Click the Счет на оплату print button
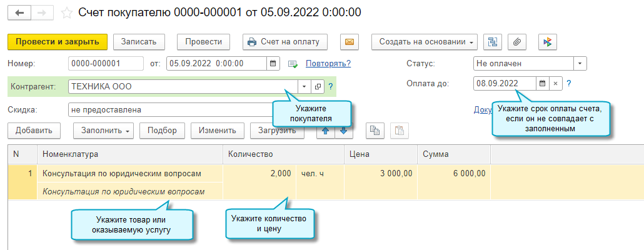This screenshot has height=250, width=644. tap(284, 42)
